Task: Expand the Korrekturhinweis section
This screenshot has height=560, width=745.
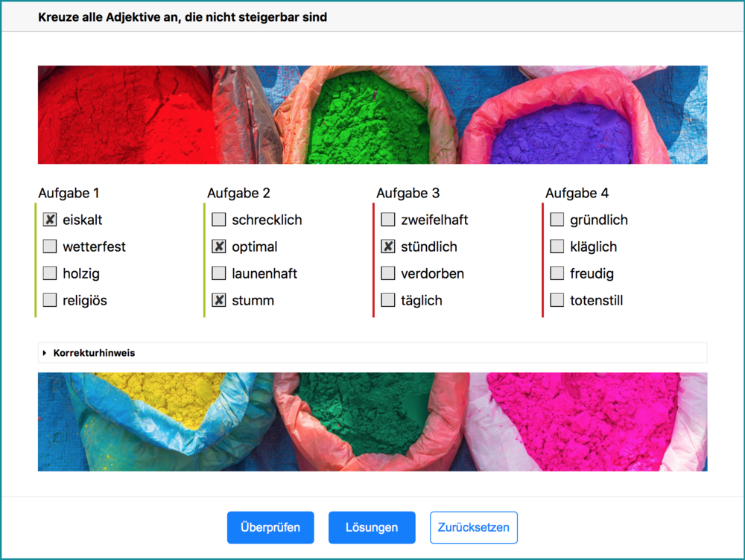Action: [x=372, y=352]
